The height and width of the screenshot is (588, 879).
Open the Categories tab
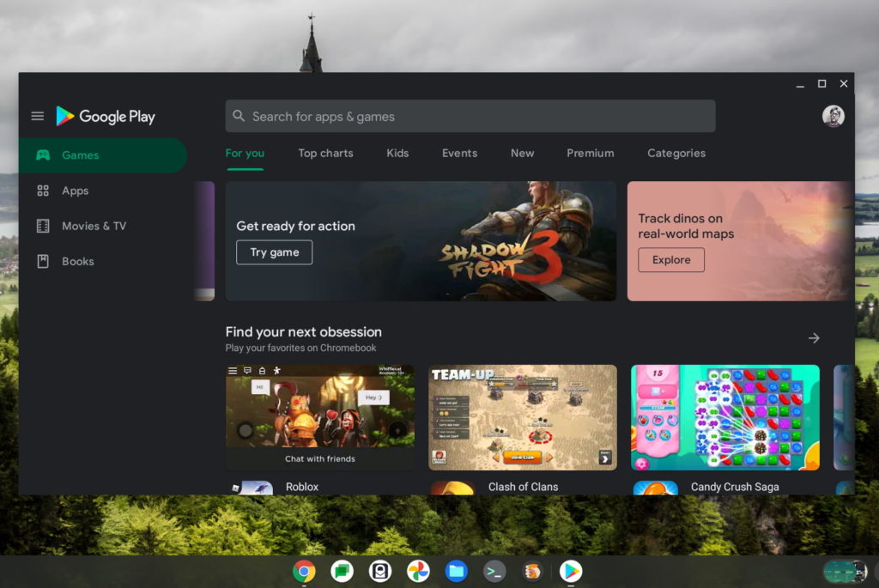(x=676, y=154)
